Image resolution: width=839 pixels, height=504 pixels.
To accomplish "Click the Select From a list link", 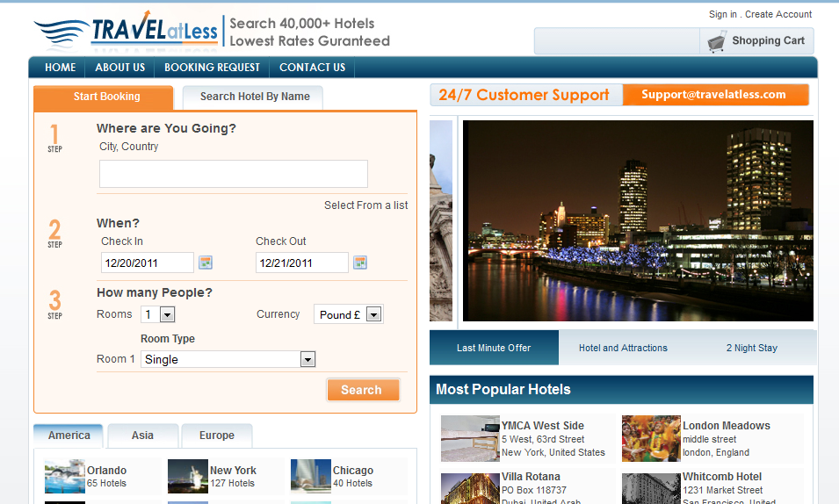I will (365, 205).
